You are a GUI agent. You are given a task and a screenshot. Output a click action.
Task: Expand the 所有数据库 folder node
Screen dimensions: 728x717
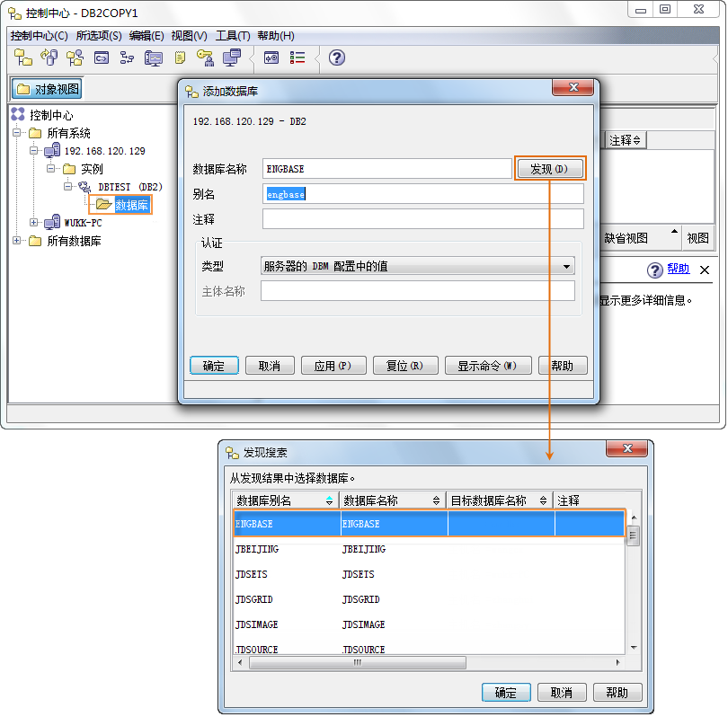coord(16,241)
